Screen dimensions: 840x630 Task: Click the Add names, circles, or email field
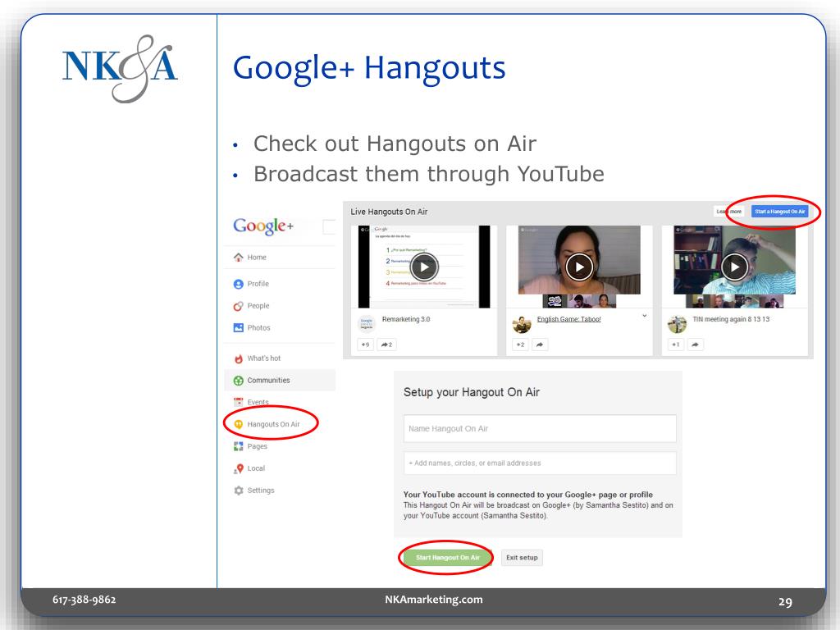(540, 463)
